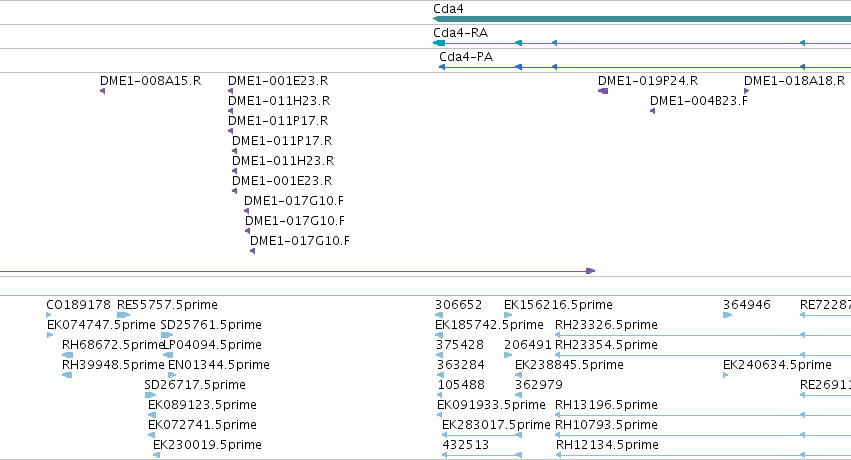Select the EK089123.5prime EST label
The height and width of the screenshot is (460, 851).
[202, 405]
